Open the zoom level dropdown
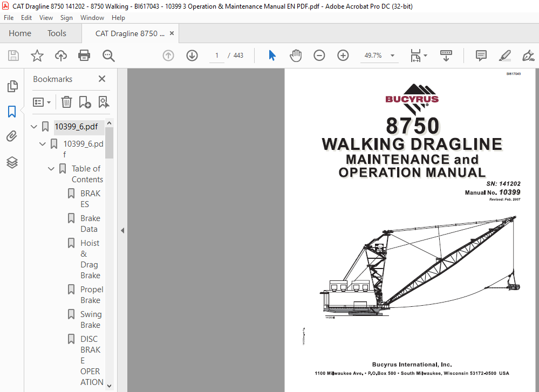The image size is (539, 392). [x=393, y=56]
